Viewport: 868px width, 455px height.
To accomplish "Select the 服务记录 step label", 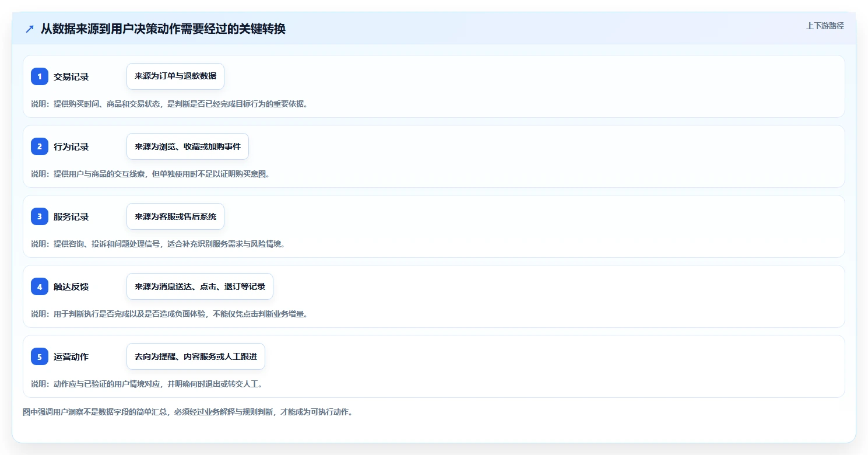I will [71, 216].
